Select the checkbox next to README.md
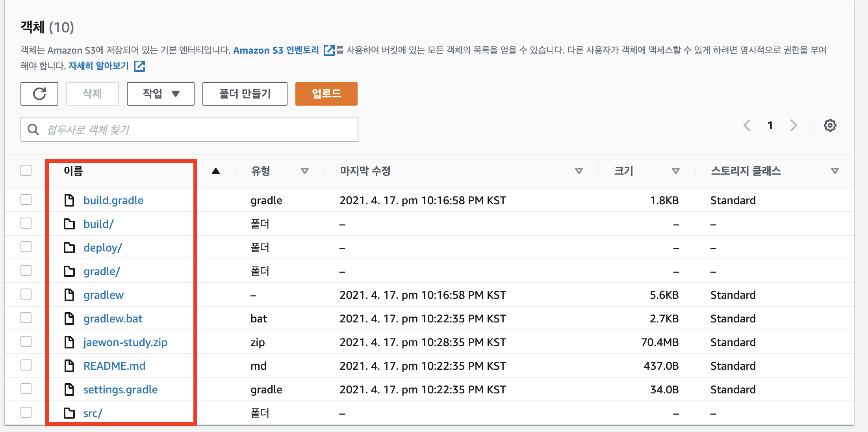 (x=26, y=365)
